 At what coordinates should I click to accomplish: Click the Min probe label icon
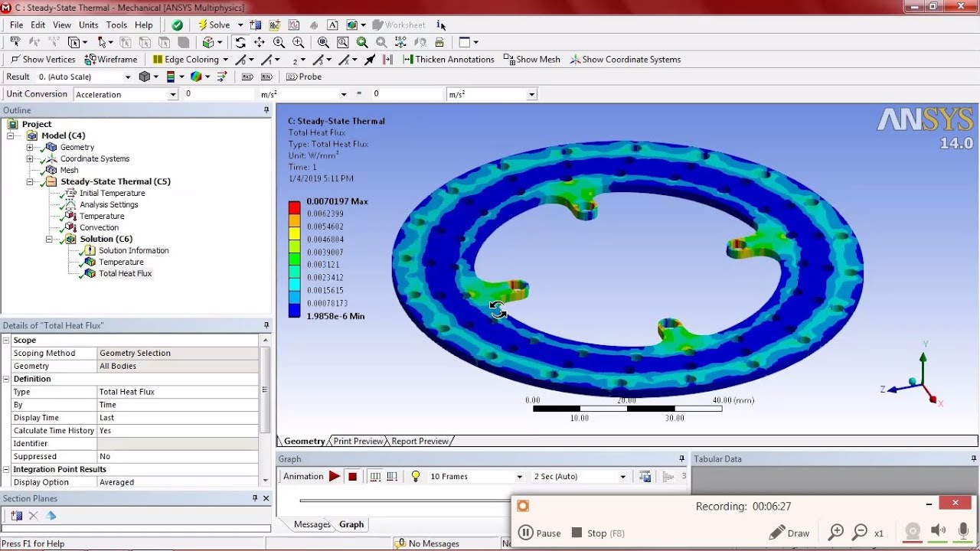point(266,77)
